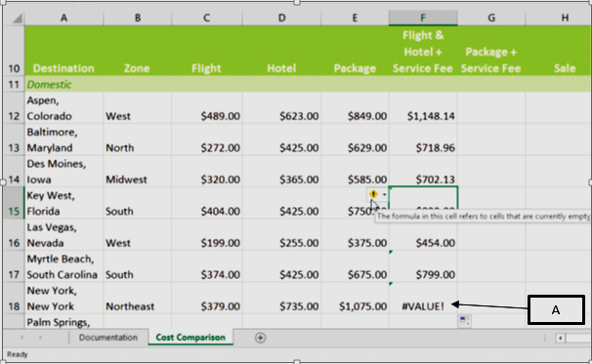The height and width of the screenshot is (364, 592).
Task: Click the $199.00 flight cell
Action: [206, 234]
